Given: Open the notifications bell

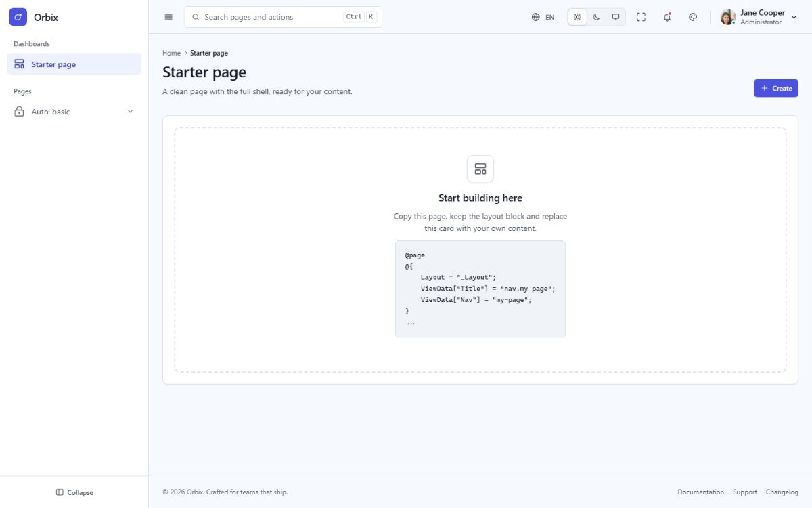Looking at the screenshot, I should click(667, 17).
